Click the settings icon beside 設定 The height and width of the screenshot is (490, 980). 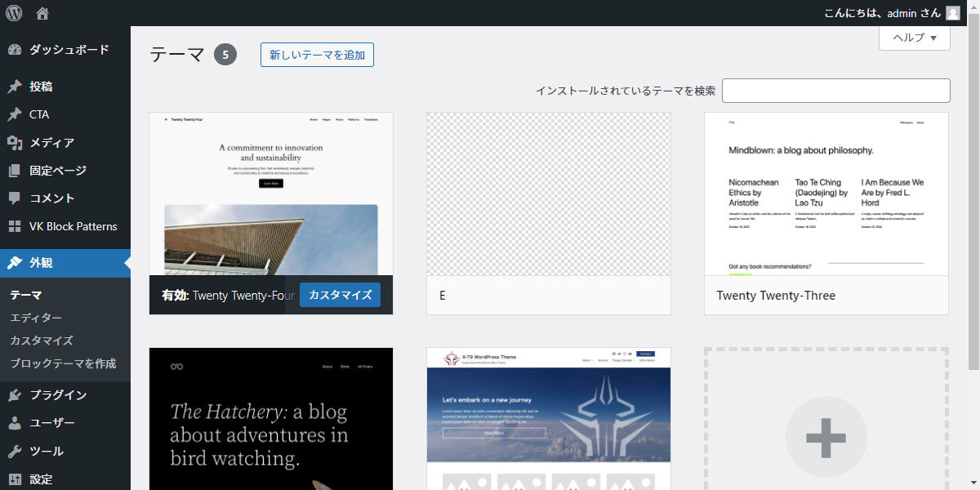click(x=15, y=479)
